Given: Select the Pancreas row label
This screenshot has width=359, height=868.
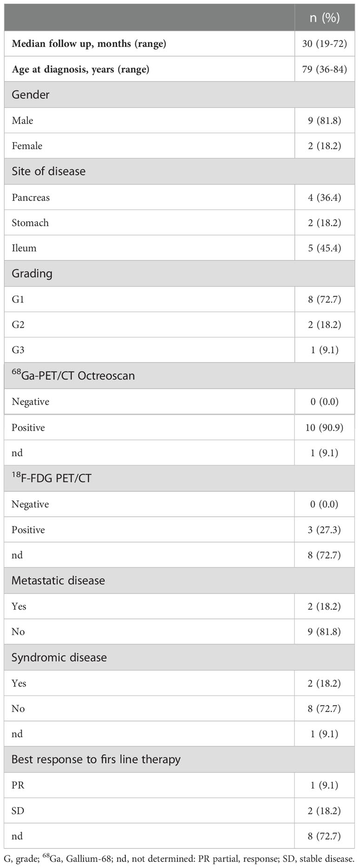Looking at the screenshot, I should 31,197.
